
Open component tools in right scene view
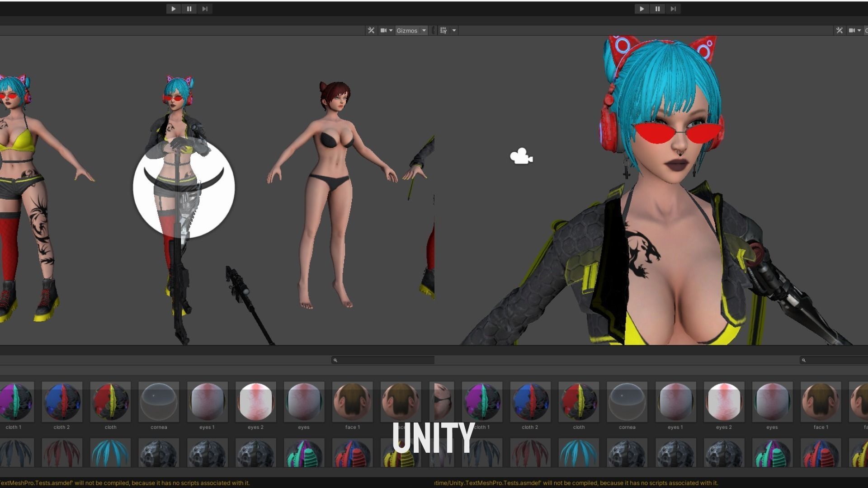[840, 30]
